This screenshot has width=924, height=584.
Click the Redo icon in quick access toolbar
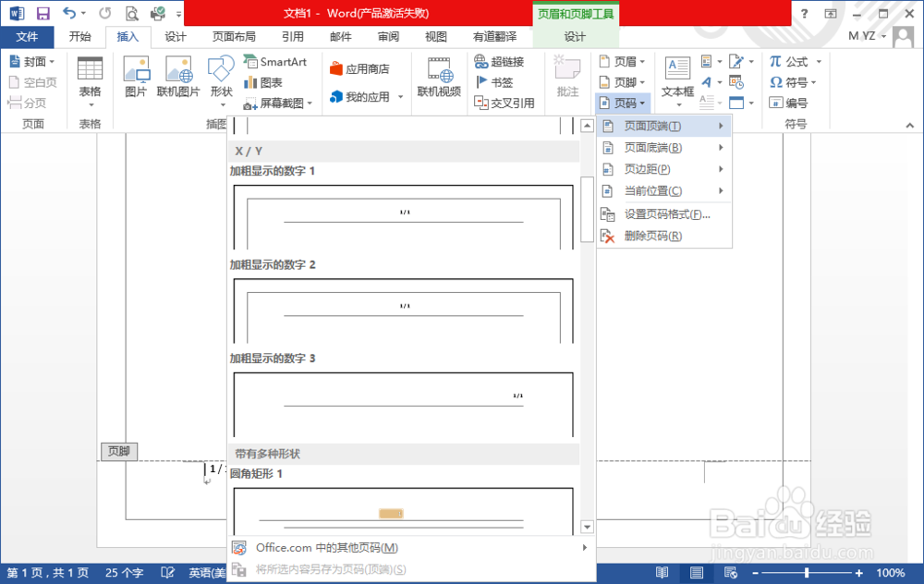pos(105,13)
